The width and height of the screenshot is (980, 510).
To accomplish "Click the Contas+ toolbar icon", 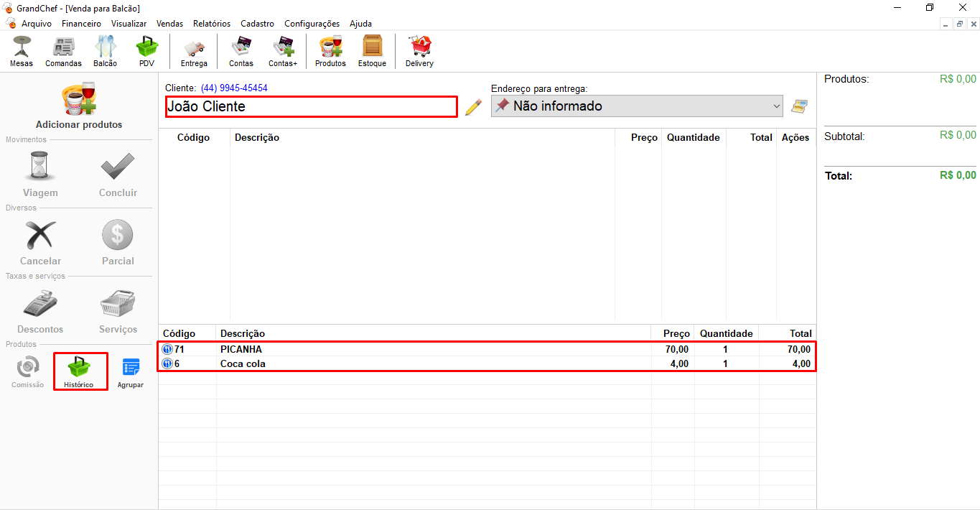I will [x=283, y=51].
